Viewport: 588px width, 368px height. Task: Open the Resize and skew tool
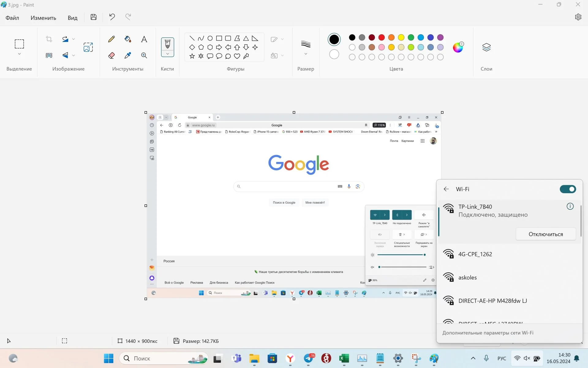point(88,47)
